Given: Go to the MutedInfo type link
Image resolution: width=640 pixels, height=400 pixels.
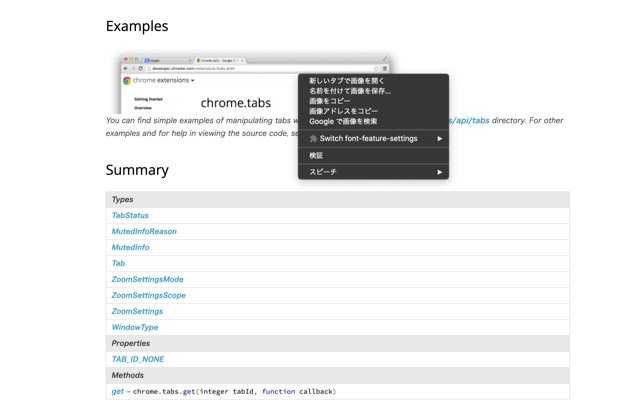Looking at the screenshot, I should tap(130, 247).
